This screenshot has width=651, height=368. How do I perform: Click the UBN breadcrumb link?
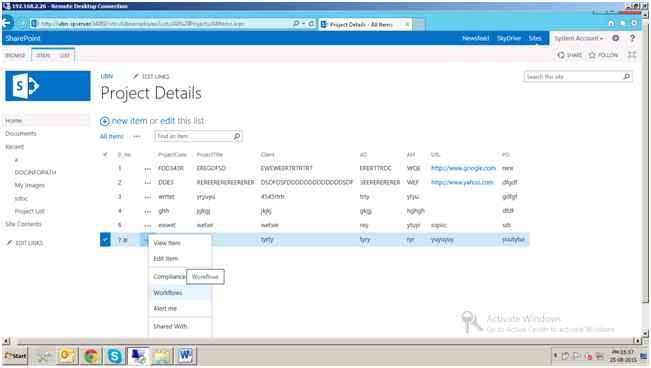[x=107, y=76]
